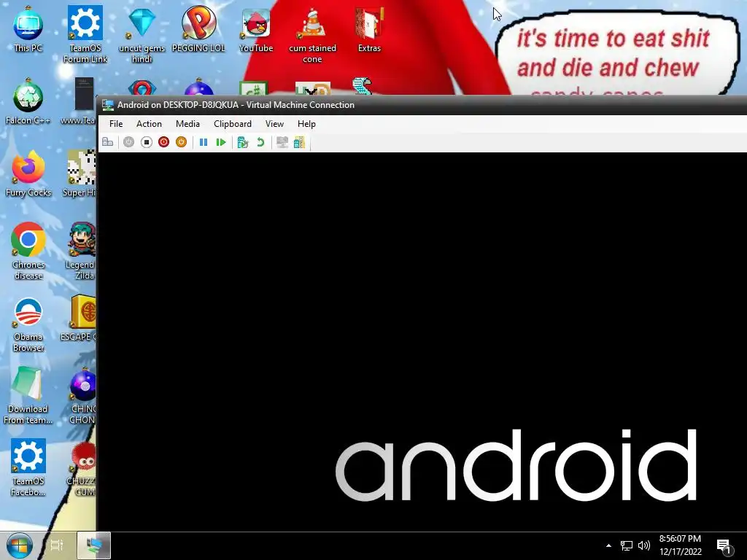Click the greyed Enhanced Session monitor icon
The height and width of the screenshot is (560, 747).
click(x=282, y=142)
